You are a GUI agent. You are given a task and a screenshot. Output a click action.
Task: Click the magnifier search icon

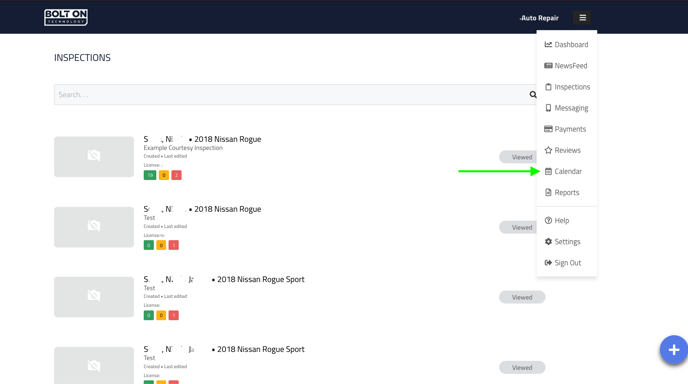[x=533, y=94]
